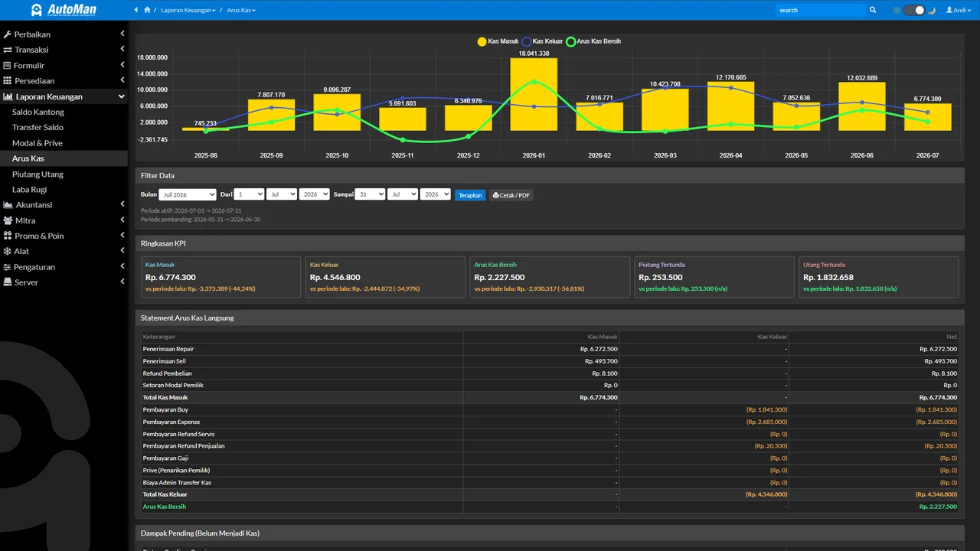This screenshot has height=551, width=980.
Task: Expand Pengaturan menu chevron
Action: 122,266
